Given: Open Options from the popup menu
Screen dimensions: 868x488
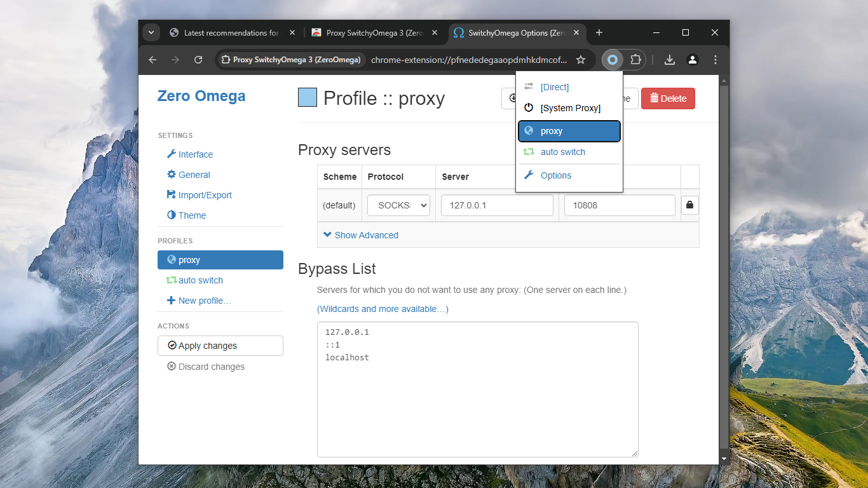Looking at the screenshot, I should 569,175.
